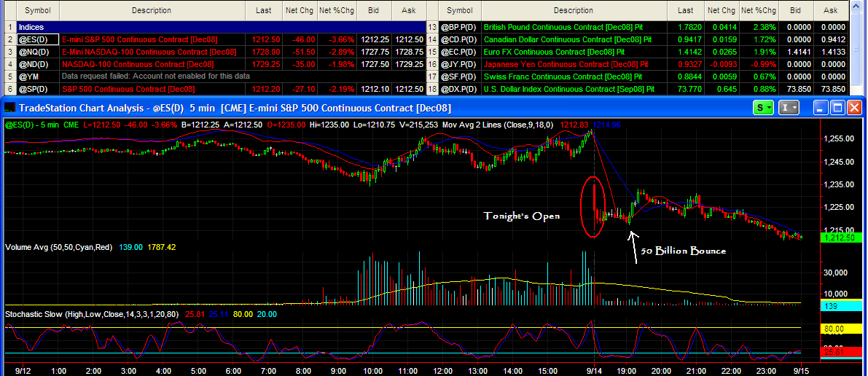Click the Indices group header row
868x376 pixels.
click(221, 27)
